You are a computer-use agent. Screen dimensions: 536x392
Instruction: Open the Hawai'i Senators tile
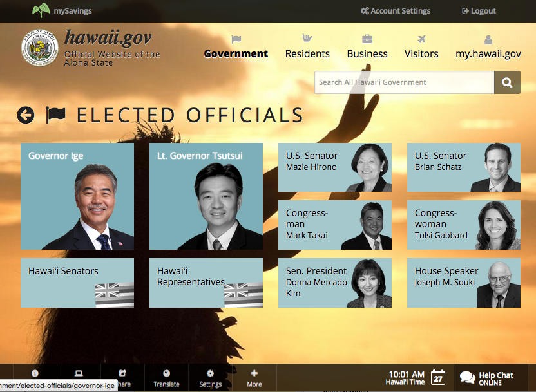tap(77, 283)
